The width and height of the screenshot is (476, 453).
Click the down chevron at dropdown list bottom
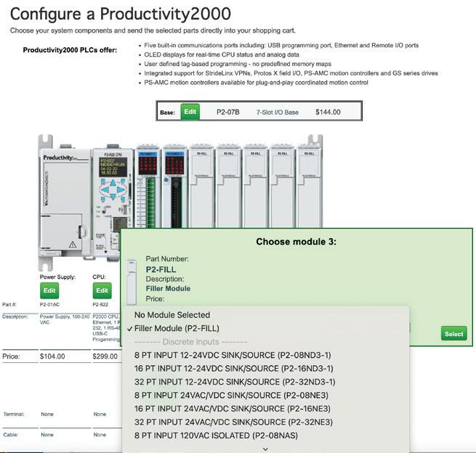[x=265, y=449]
